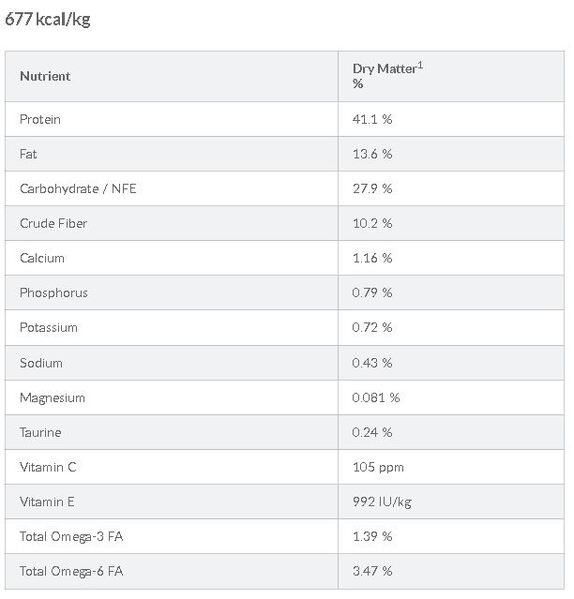The height and width of the screenshot is (599, 574).
Task: Select the Carbohydrate / NFE row
Action: point(285,189)
